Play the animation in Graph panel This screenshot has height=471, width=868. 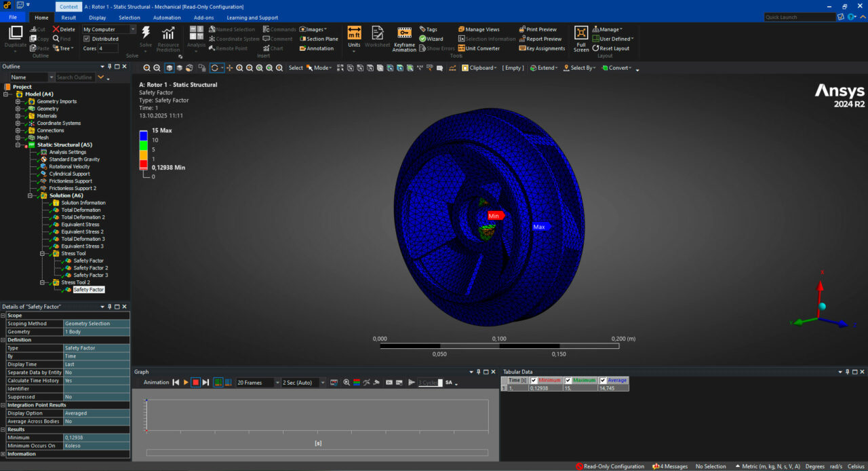[x=186, y=383]
